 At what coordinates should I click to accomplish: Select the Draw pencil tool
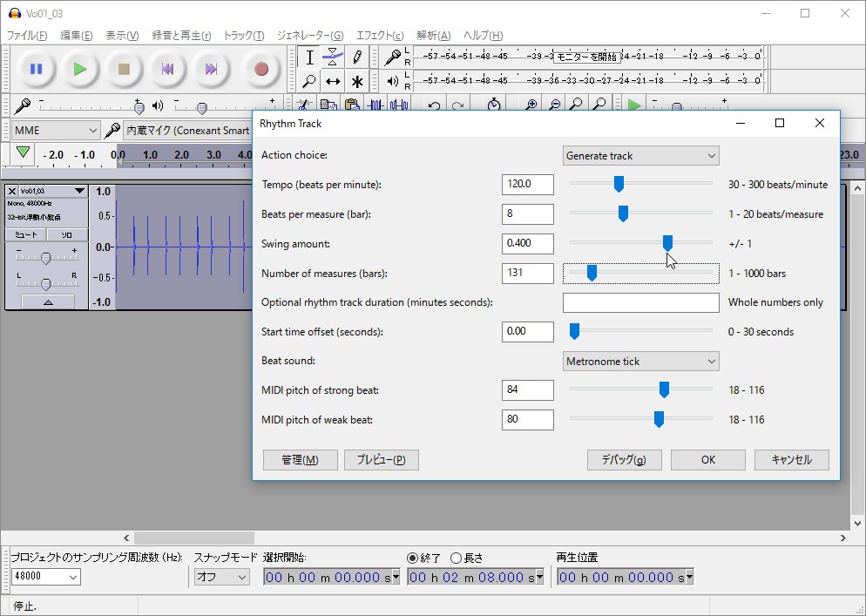tap(357, 58)
